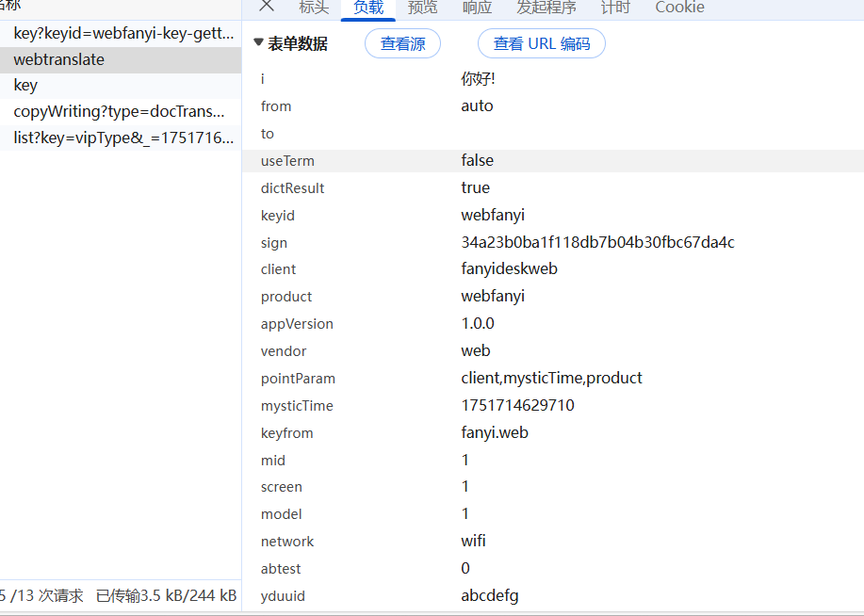864x616 pixels.
Task: Click the abtest value 0
Action: [465, 569]
